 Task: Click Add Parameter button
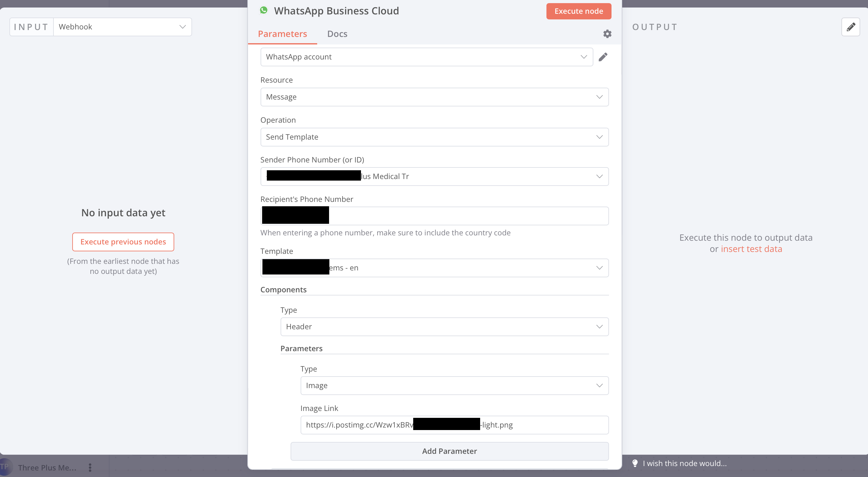449,451
